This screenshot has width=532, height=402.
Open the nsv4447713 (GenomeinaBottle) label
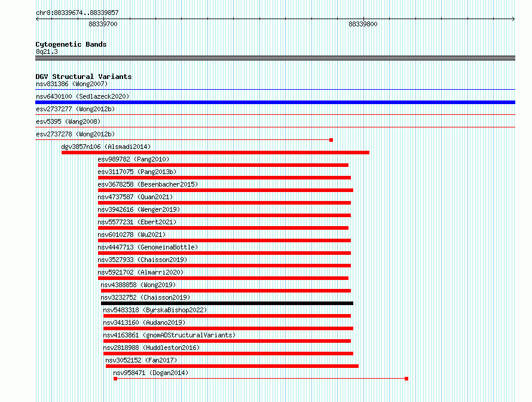point(148,247)
